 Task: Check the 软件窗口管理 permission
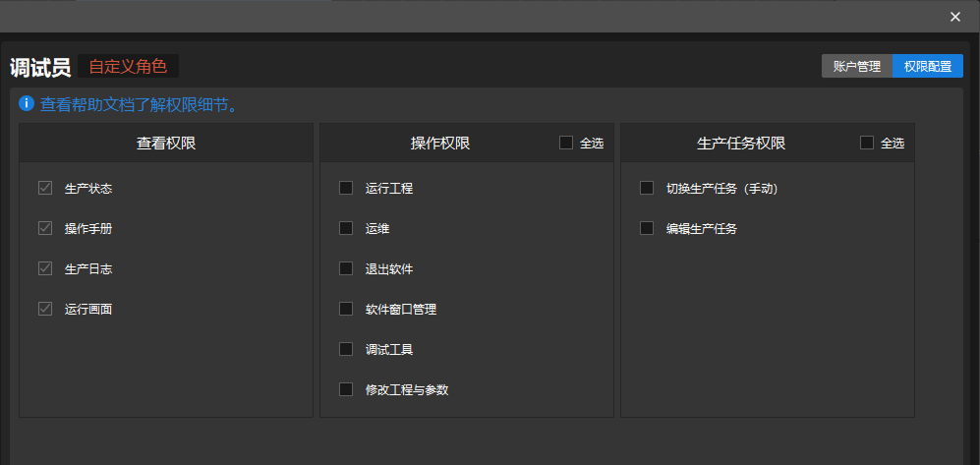point(346,309)
